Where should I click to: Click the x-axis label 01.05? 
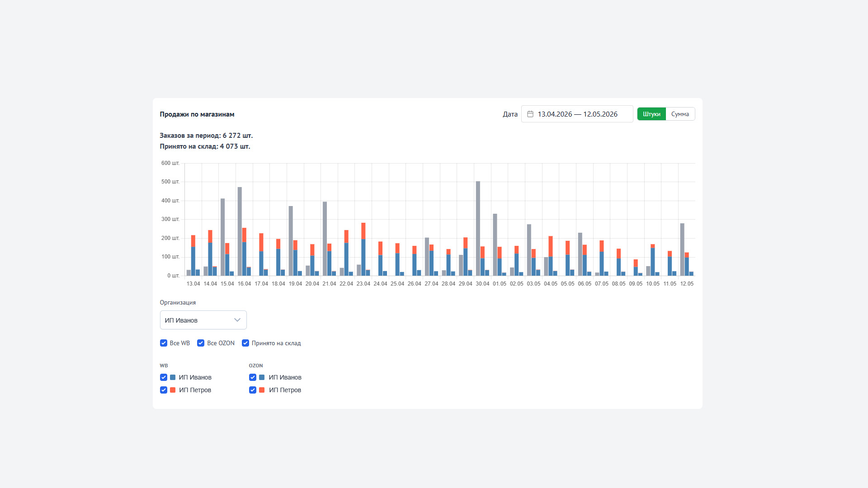(x=500, y=284)
